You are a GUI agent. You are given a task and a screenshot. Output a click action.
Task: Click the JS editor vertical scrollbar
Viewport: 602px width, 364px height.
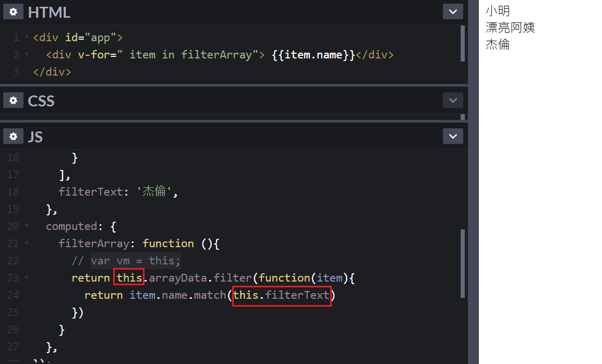[463, 263]
